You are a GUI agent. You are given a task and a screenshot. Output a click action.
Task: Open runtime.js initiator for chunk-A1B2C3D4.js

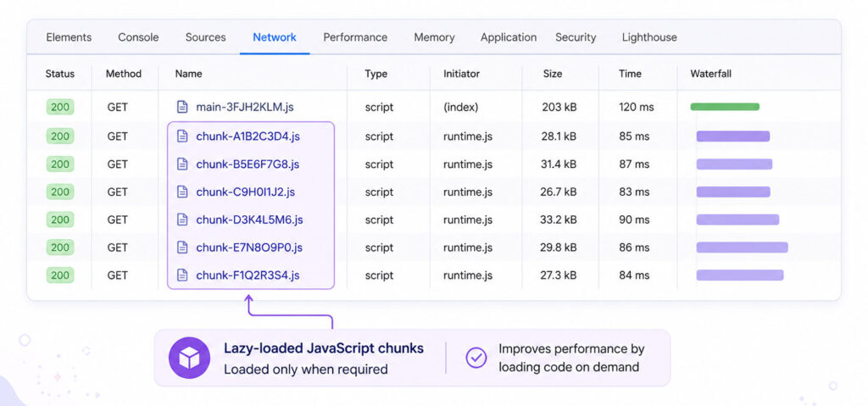[468, 136]
